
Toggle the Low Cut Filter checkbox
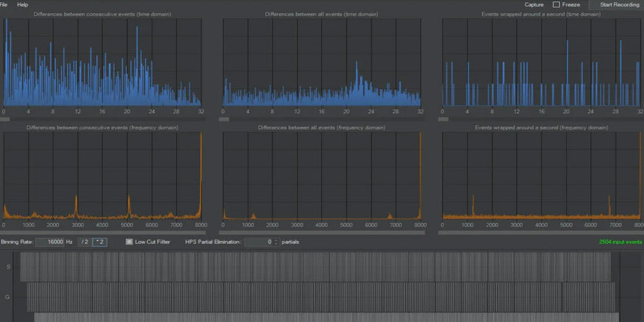click(x=129, y=242)
